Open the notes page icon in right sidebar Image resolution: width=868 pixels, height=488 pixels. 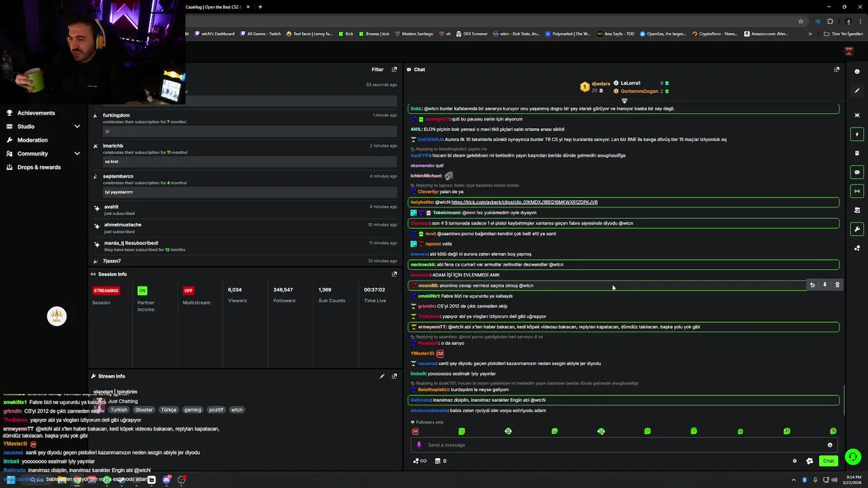point(857,153)
